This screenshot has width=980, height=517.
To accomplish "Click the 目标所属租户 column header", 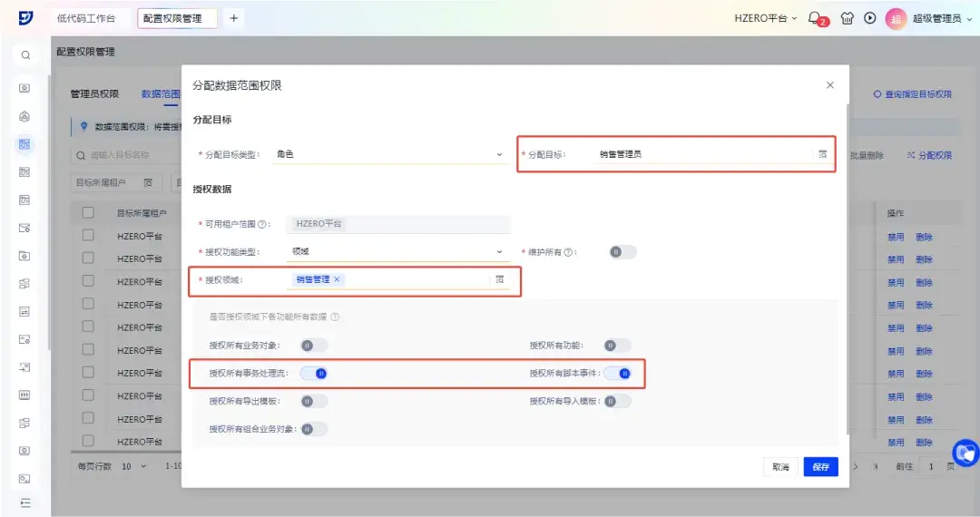I will (142, 213).
